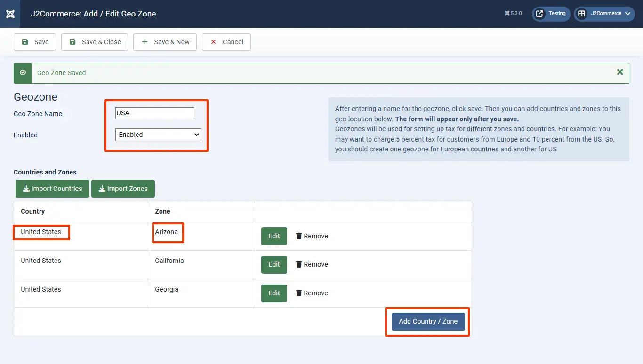
Task: Focus the Geo Zone Name field
Action: [155, 113]
